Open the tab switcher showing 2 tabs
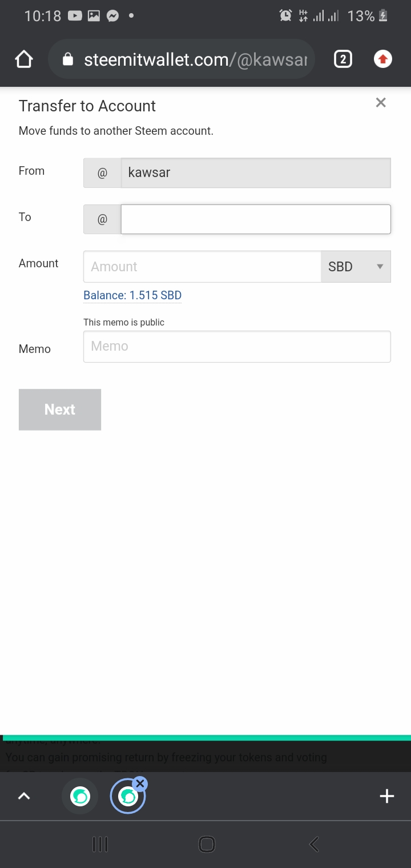Image resolution: width=411 pixels, height=868 pixels. click(342, 59)
